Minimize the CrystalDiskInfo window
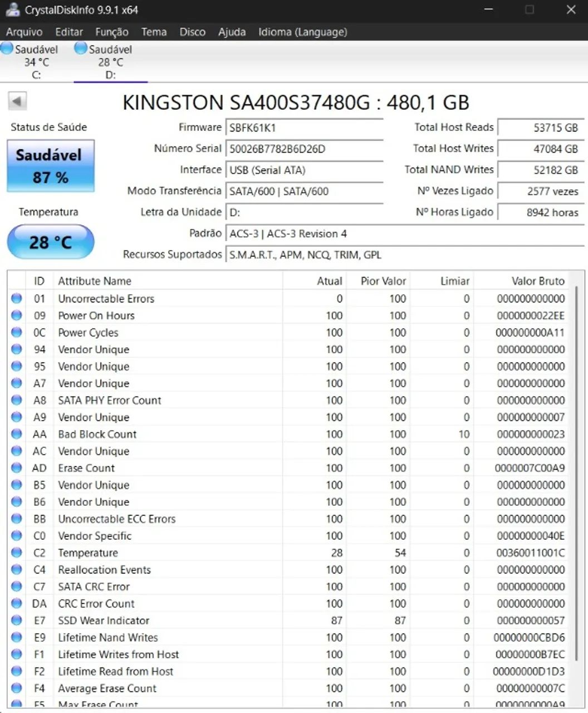This screenshot has width=588, height=713. coord(488,9)
